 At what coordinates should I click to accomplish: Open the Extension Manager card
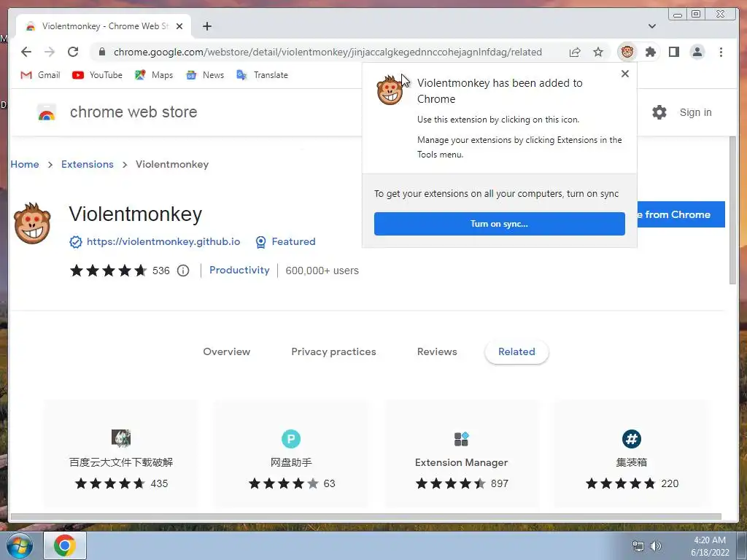click(x=461, y=455)
